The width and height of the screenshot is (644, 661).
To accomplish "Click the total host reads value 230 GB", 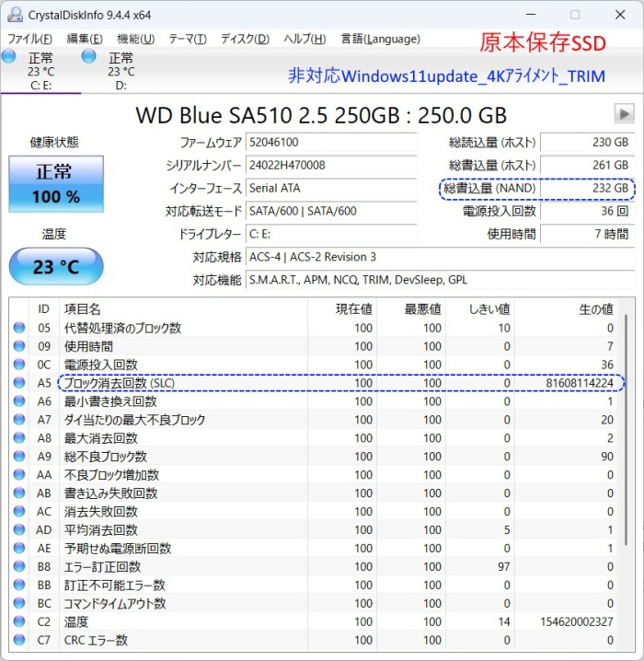I will pyautogui.click(x=587, y=143).
